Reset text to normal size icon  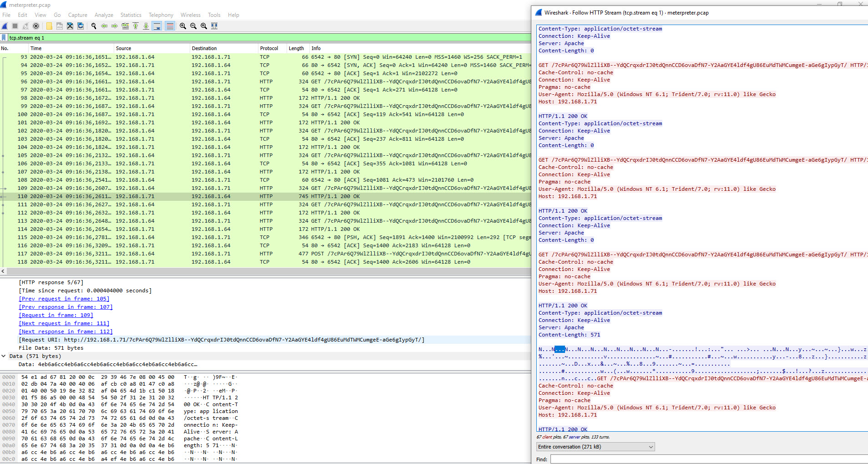(204, 26)
